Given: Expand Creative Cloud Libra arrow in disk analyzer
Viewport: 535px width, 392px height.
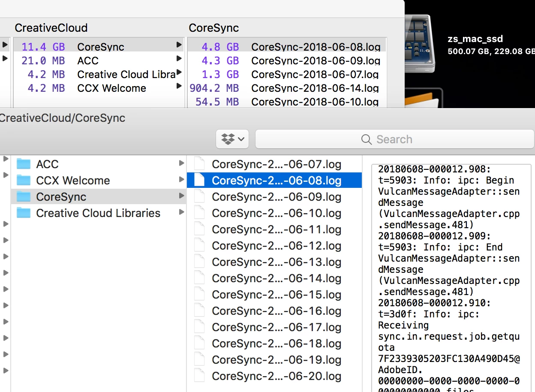Looking at the screenshot, I should pos(179,72).
